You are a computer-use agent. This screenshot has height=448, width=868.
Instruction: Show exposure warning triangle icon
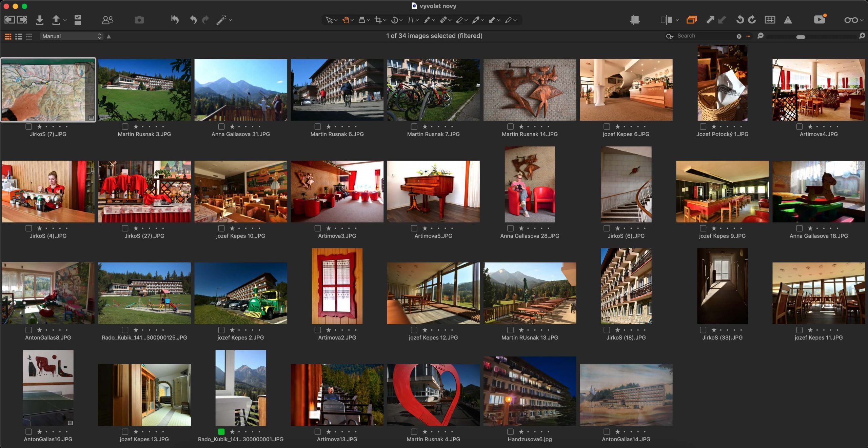788,20
